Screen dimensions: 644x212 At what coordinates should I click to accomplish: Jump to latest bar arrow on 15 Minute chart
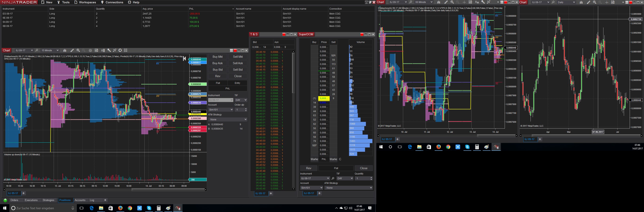[184, 58]
